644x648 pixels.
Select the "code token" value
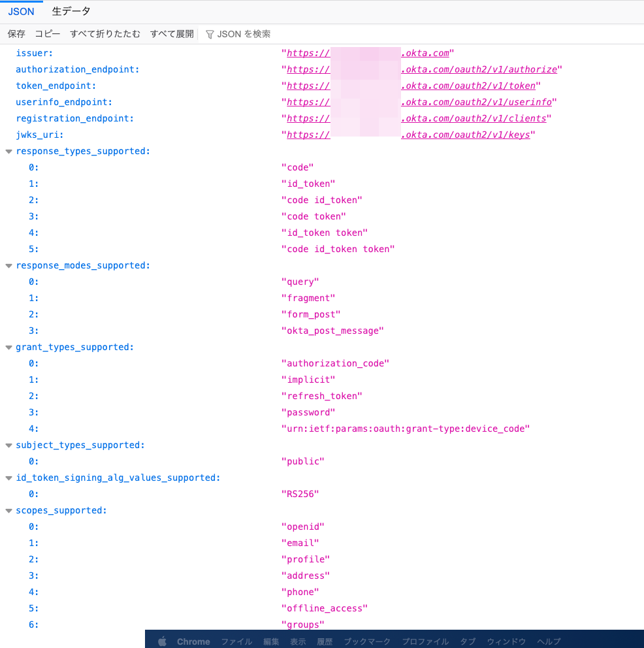(314, 217)
